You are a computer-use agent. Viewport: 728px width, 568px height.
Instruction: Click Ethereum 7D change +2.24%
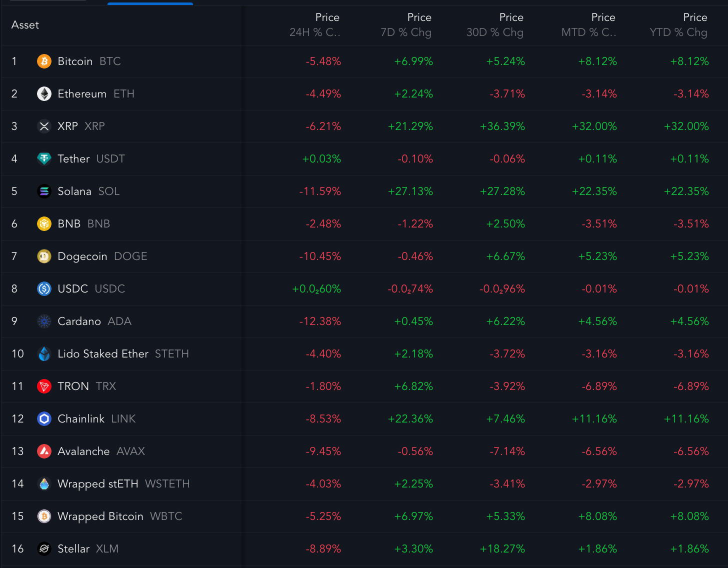(413, 94)
